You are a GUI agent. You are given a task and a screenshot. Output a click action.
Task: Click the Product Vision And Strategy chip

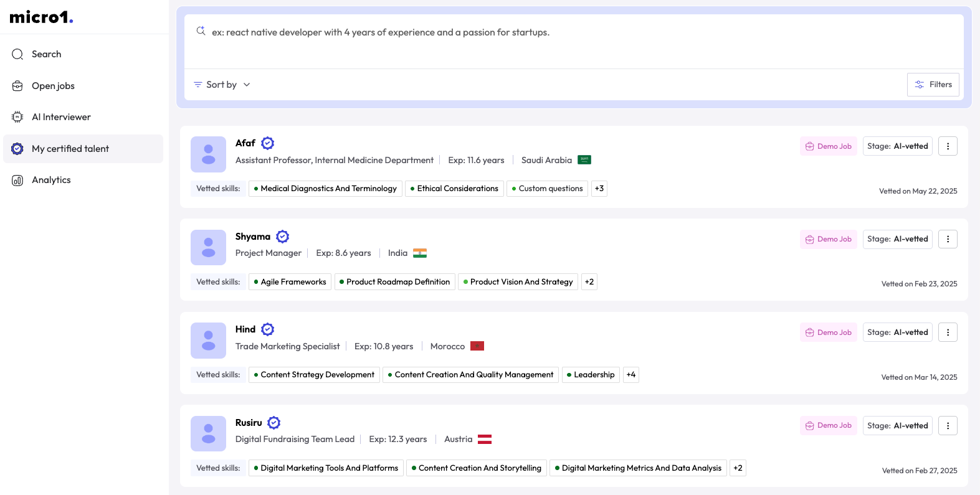click(x=518, y=282)
